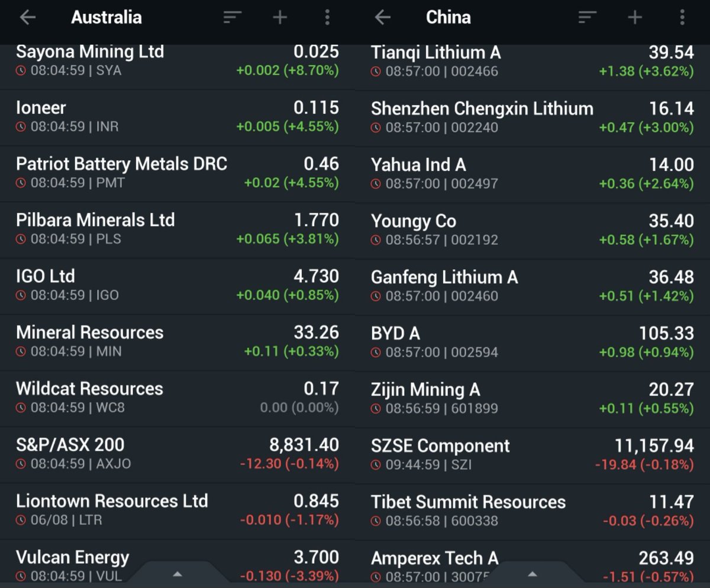Open the Ioneer stock row
The height and width of the screenshot is (588, 710).
click(x=177, y=118)
